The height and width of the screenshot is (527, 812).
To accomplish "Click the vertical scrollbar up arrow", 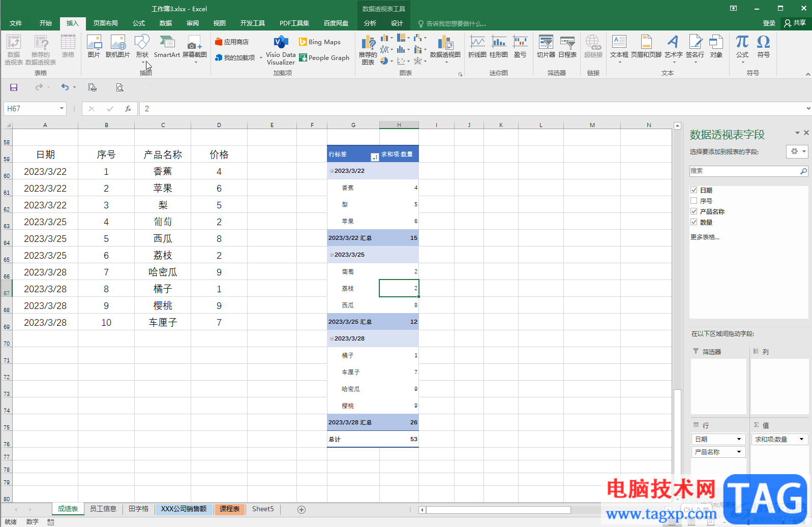I will (x=677, y=126).
